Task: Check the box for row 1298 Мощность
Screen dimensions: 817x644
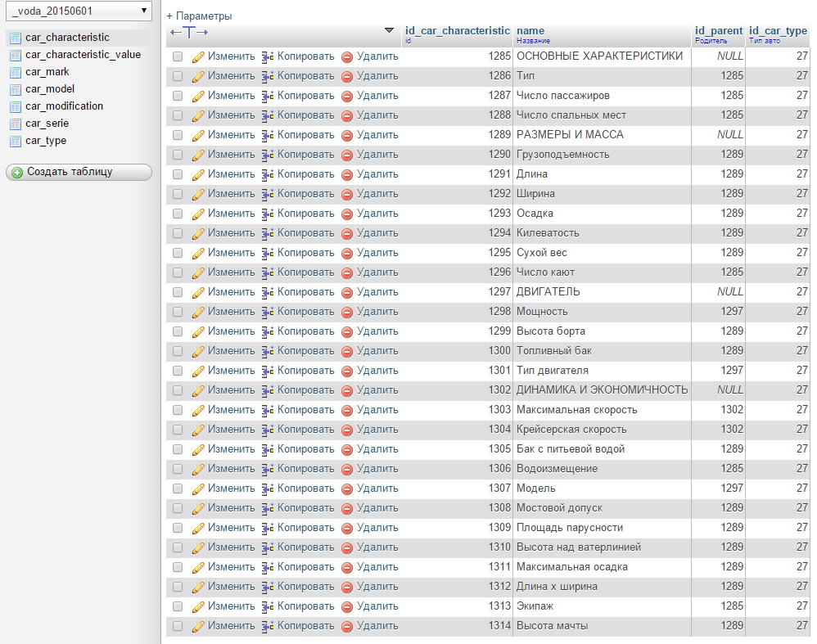Action: click(x=178, y=312)
